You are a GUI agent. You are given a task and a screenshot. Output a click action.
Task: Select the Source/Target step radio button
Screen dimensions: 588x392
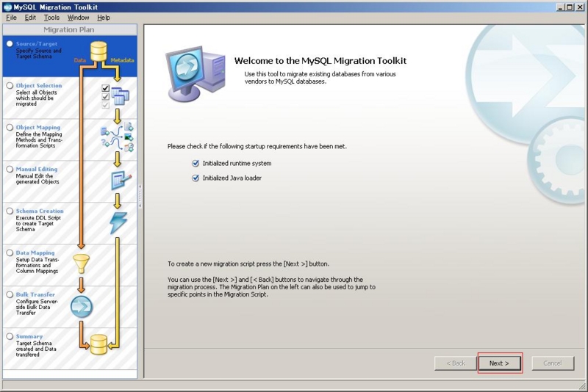pyautogui.click(x=10, y=44)
